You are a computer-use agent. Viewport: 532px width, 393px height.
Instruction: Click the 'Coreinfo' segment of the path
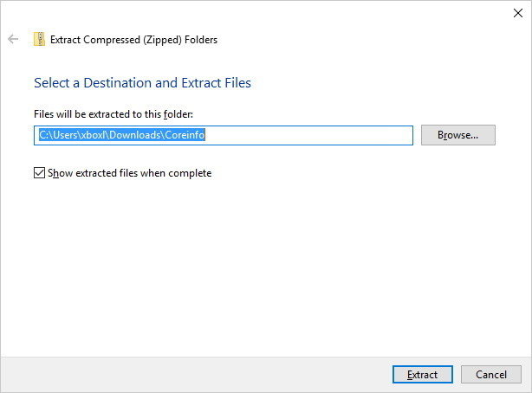[185, 135]
